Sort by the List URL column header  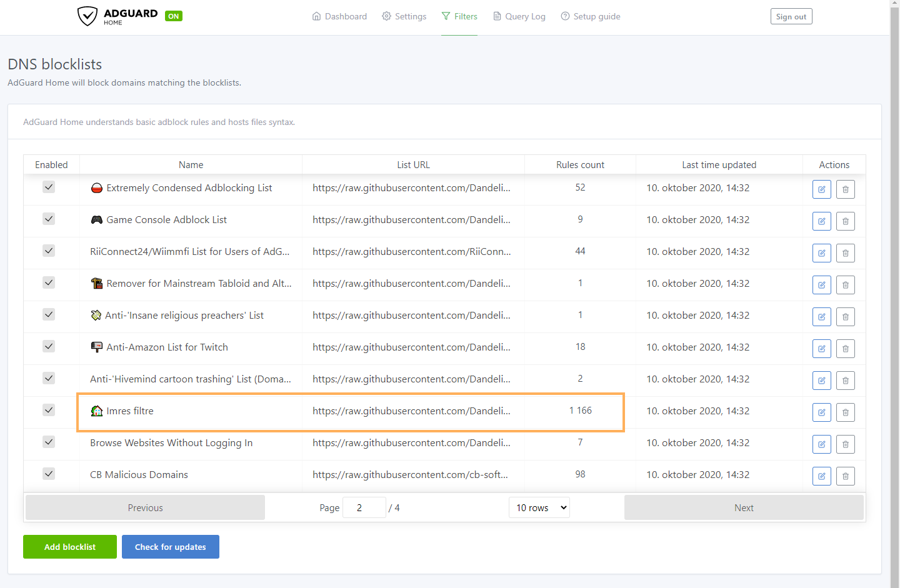point(414,164)
